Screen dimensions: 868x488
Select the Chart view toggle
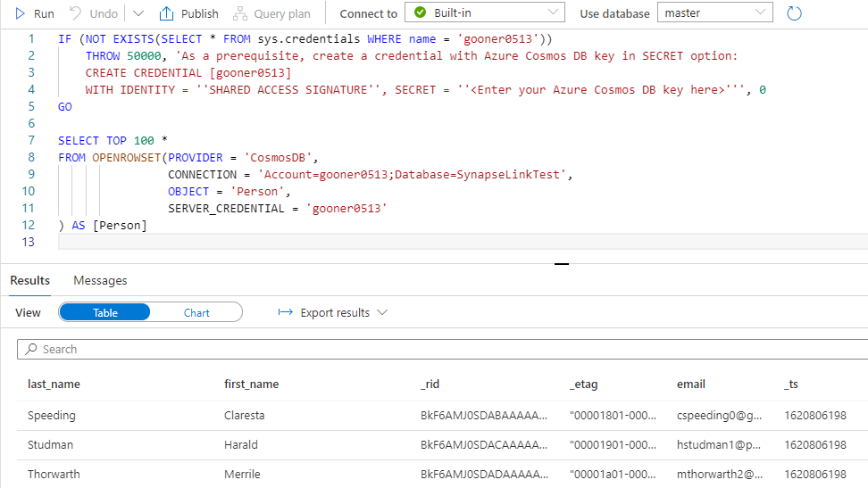[196, 312]
